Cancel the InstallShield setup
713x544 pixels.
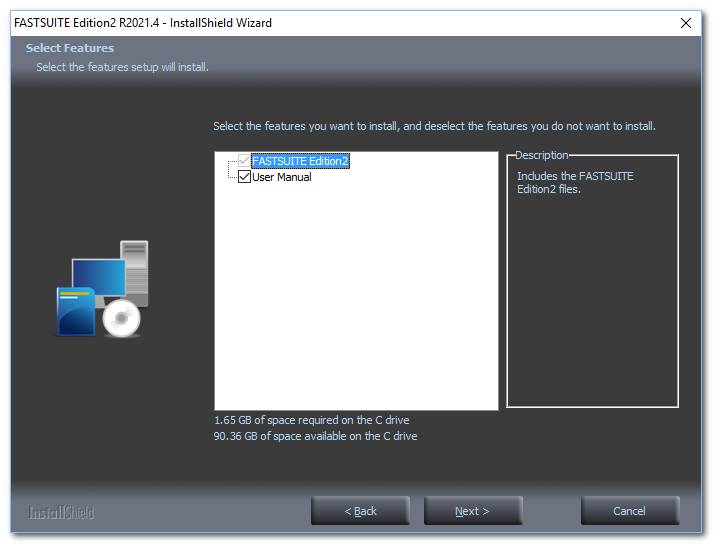[x=630, y=511]
